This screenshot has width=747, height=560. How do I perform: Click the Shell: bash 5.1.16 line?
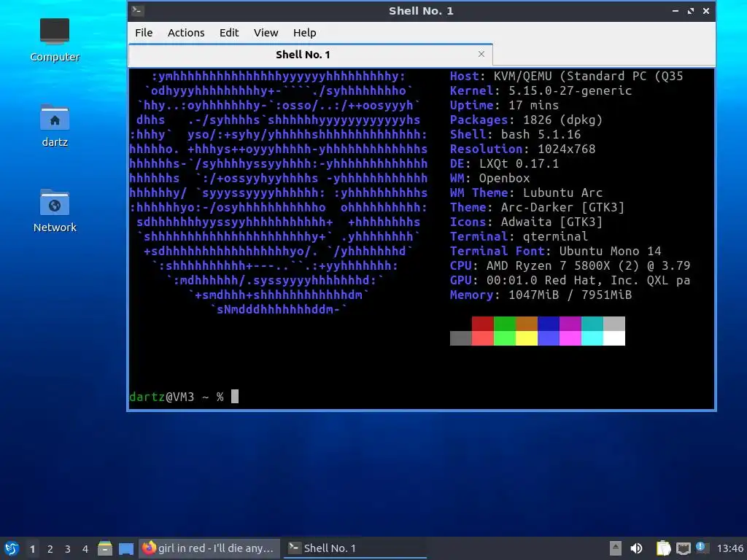516,135
